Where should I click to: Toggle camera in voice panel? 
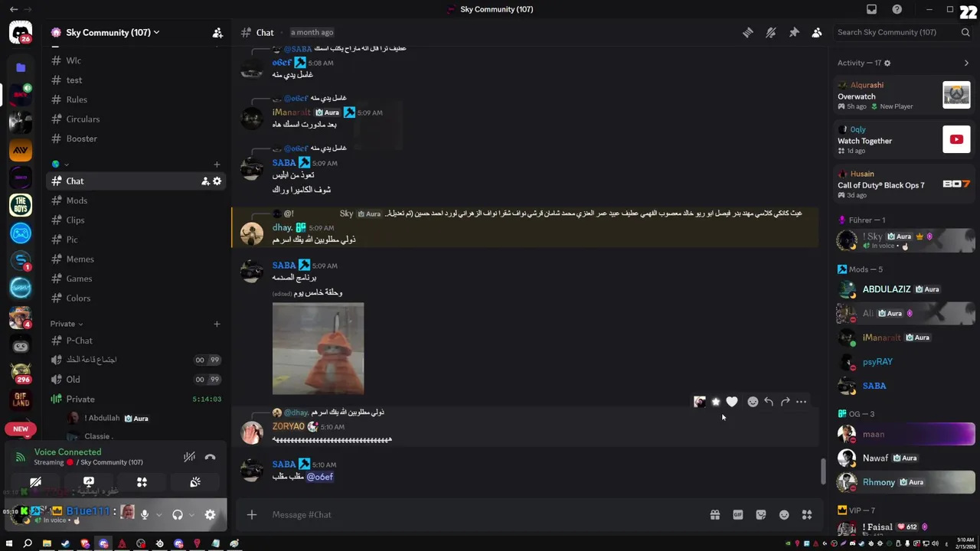coord(35,482)
